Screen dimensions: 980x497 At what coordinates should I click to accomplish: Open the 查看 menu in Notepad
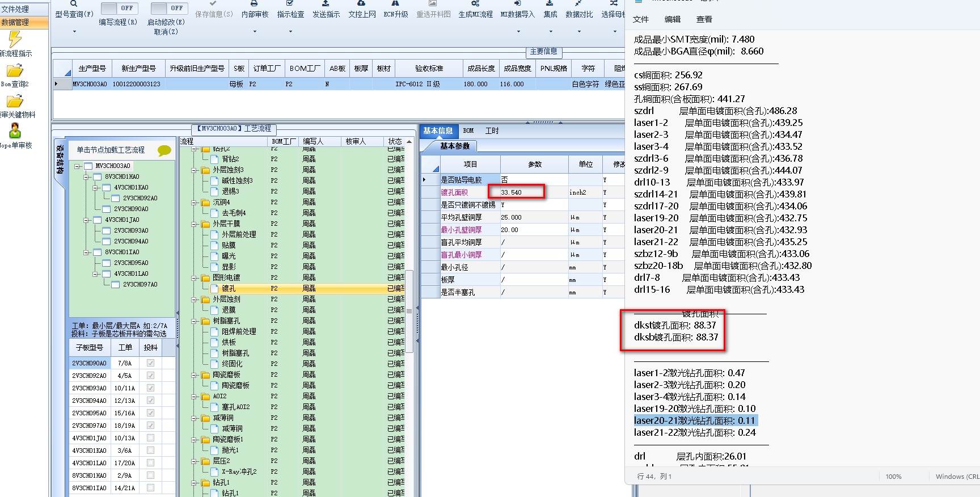coord(704,19)
